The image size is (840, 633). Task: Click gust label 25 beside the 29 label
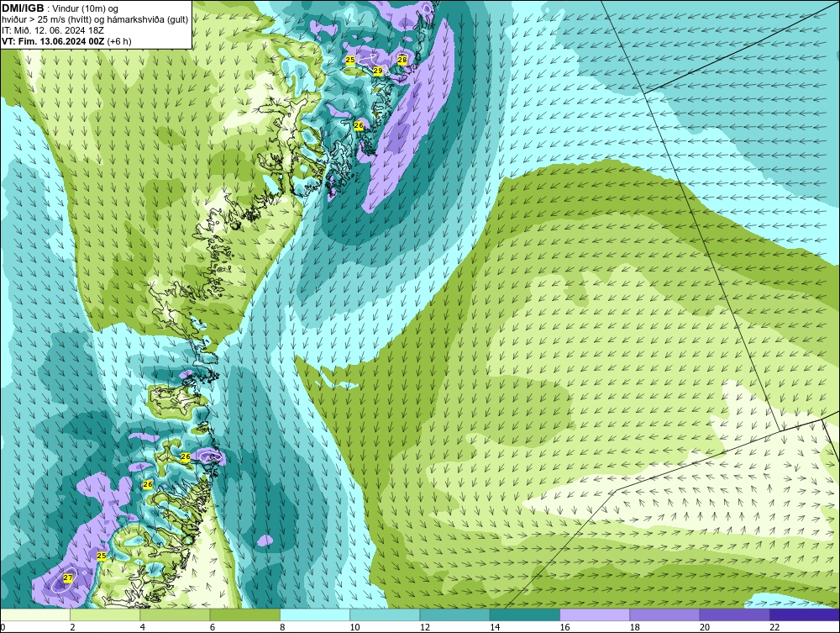pyautogui.click(x=350, y=60)
